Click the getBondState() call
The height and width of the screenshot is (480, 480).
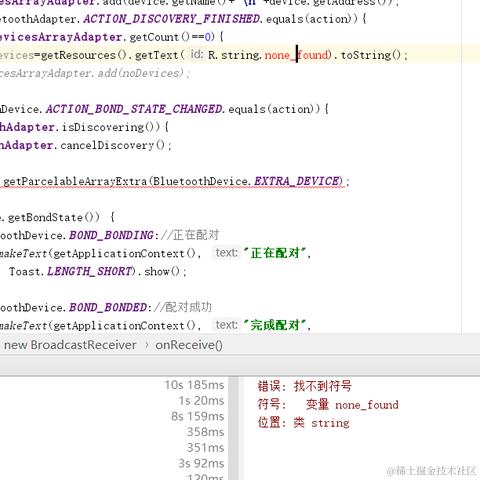(54, 217)
